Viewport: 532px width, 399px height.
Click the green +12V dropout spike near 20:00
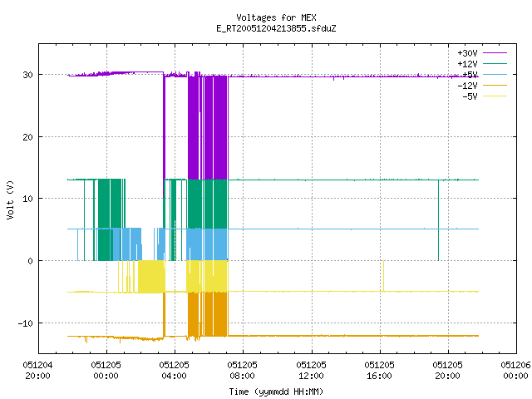tap(438, 220)
